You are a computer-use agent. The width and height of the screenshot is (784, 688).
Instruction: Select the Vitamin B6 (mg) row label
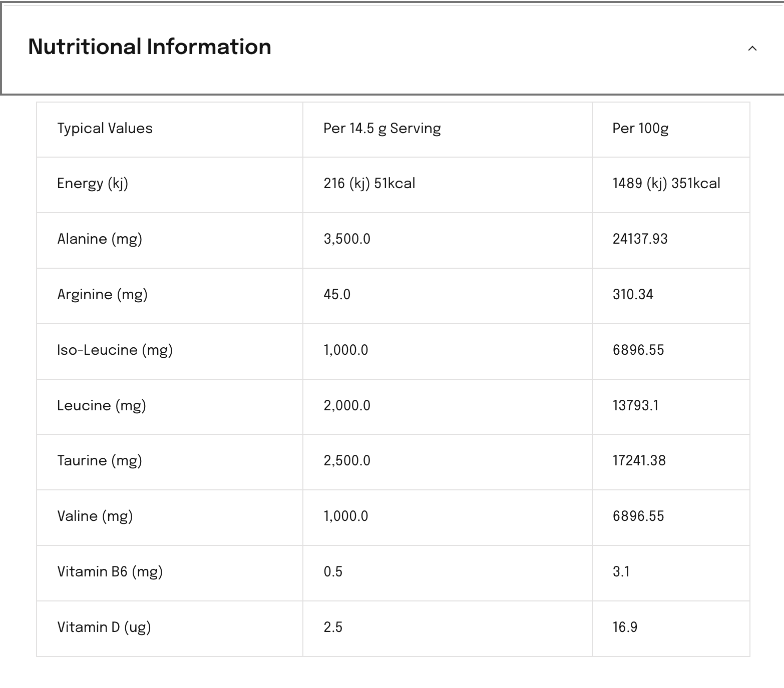110,572
